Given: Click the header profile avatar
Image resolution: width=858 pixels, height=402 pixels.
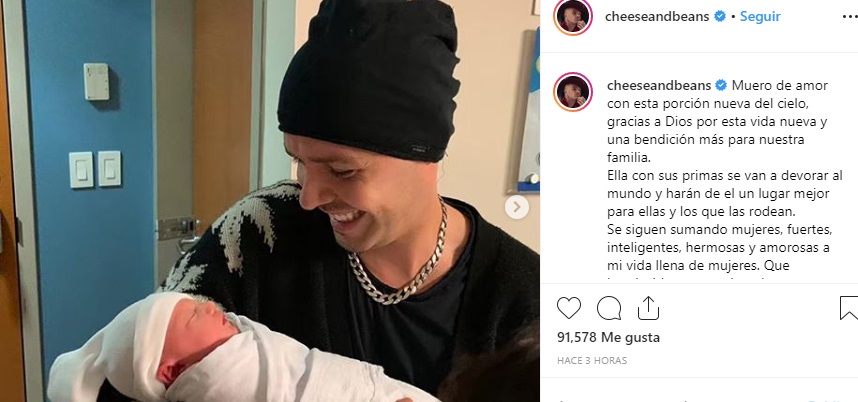Looking at the screenshot, I should coord(572,17).
